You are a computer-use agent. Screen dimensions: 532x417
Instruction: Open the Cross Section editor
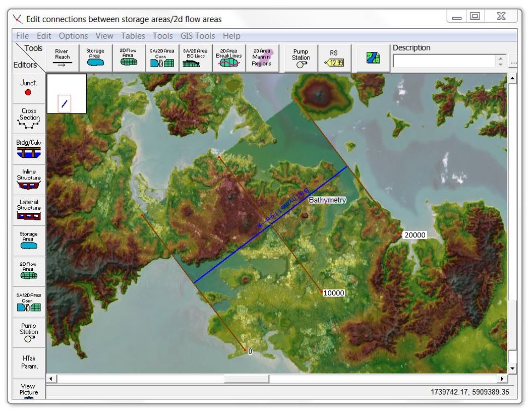pyautogui.click(x=29, y=119)
